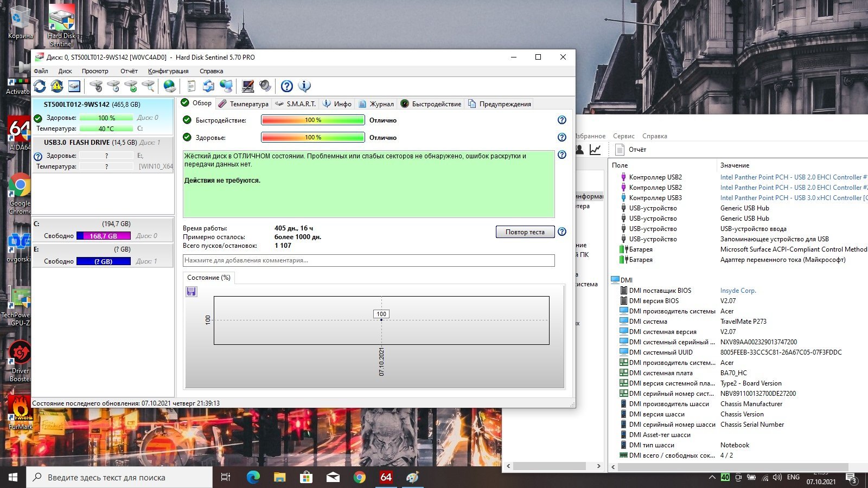Click right arrow of AIDA64 left pane scrollbar
This screenshot has width=868, height=488.
[x=598, y=466]
